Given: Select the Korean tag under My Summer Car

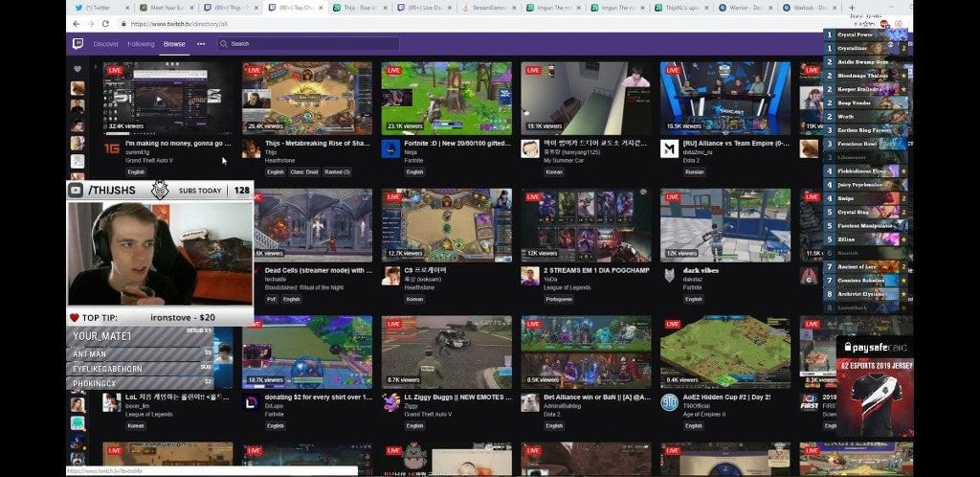Looking at the screenshot, I should pos(554,171).
